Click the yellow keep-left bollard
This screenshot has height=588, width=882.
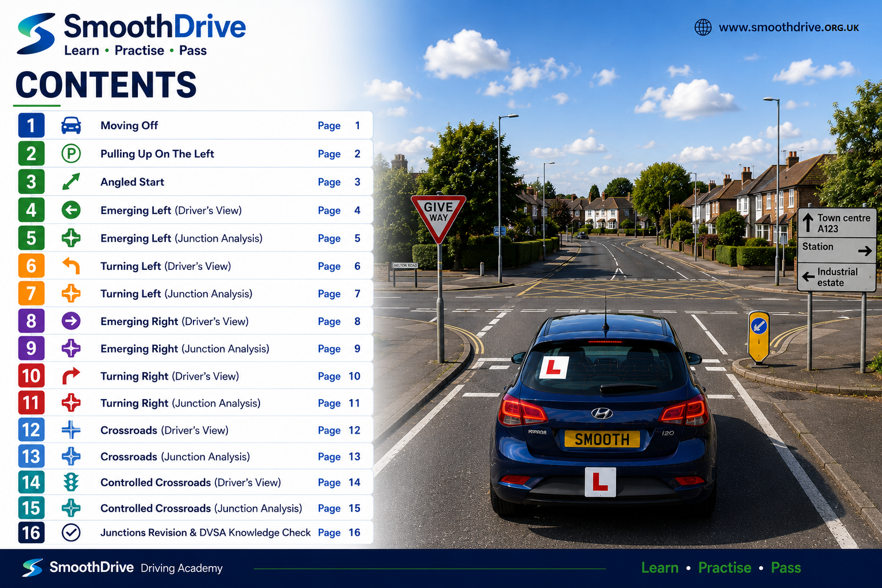pyautogui.click(x=759, y=337)
